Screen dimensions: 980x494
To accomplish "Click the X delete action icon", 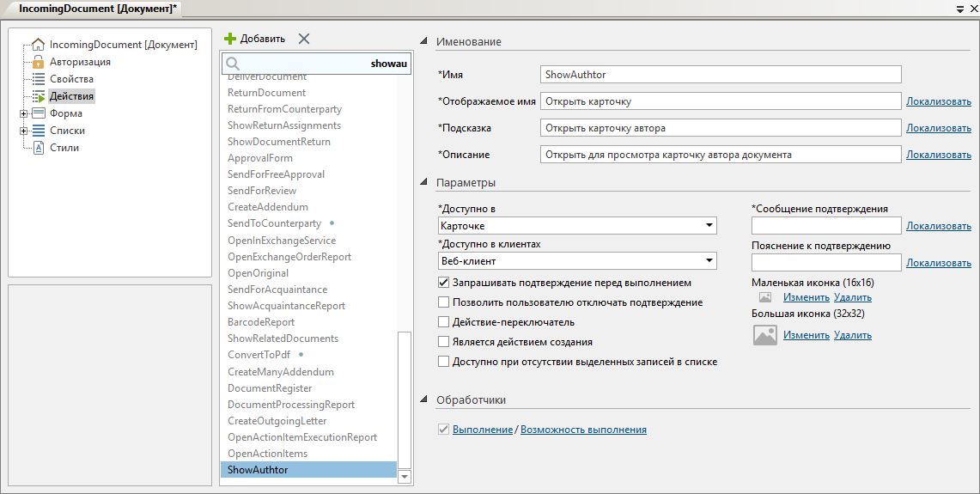I will [x=303, y=39].
